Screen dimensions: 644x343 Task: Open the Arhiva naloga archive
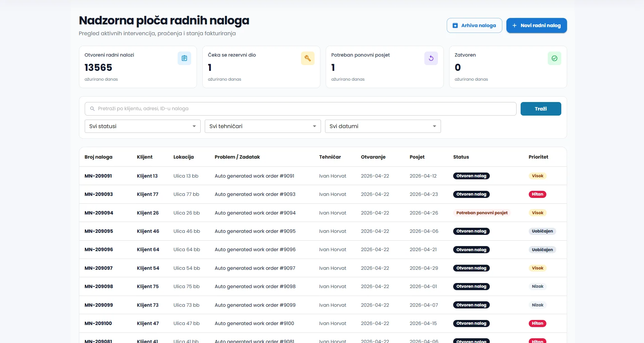475,25
